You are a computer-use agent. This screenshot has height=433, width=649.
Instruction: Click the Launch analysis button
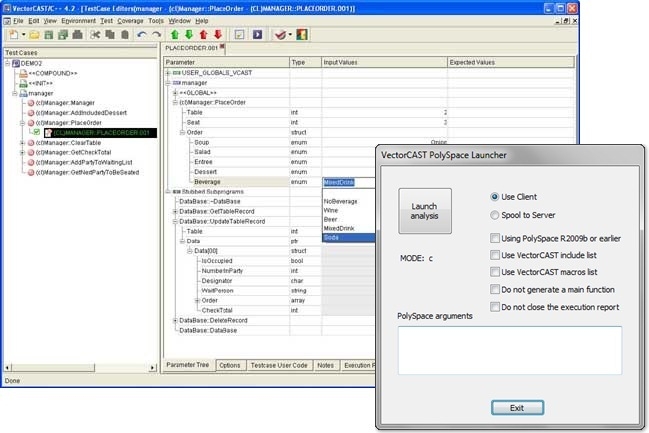[x=425, y=211]
